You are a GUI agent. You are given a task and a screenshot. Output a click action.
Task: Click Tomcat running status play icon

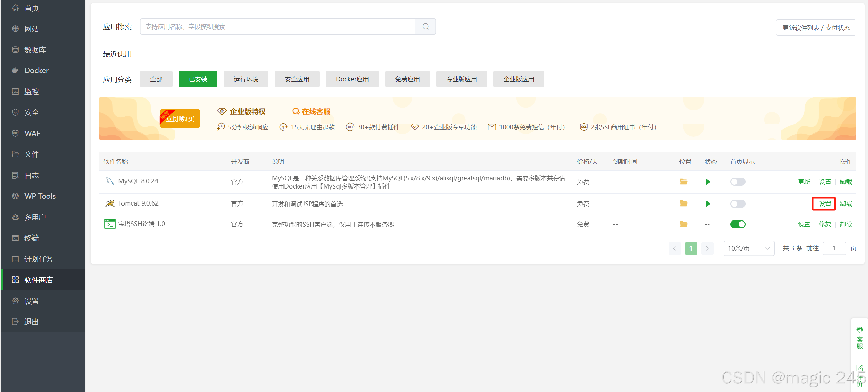[708, 204]
